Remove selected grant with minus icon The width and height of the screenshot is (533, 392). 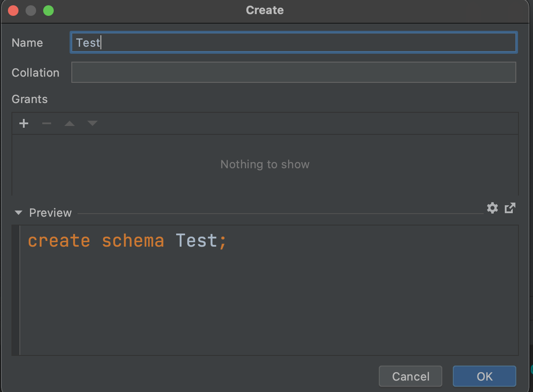pyautogui.click(x=47, y=123)
